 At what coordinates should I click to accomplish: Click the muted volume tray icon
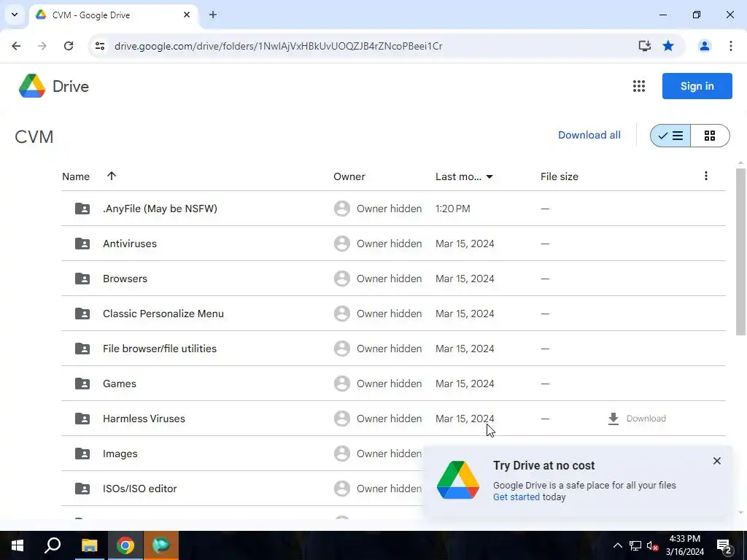pyautogui.click(x=652, y=546)
